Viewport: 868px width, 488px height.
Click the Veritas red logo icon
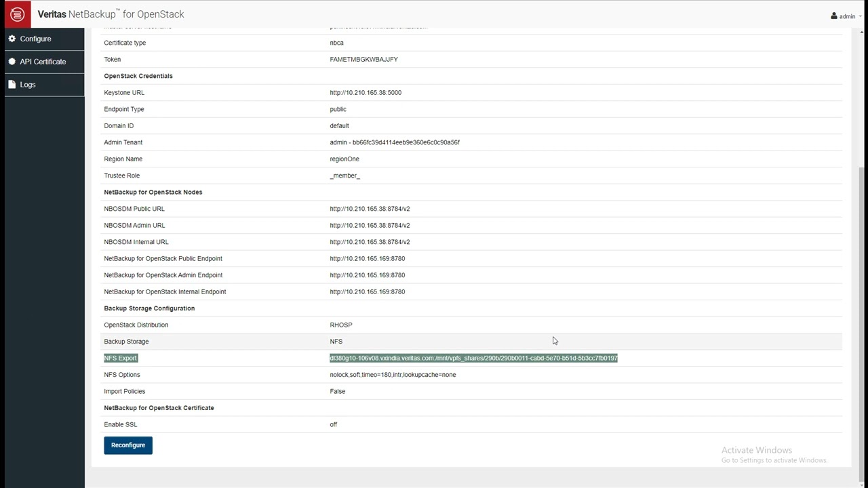pos(18,14)
